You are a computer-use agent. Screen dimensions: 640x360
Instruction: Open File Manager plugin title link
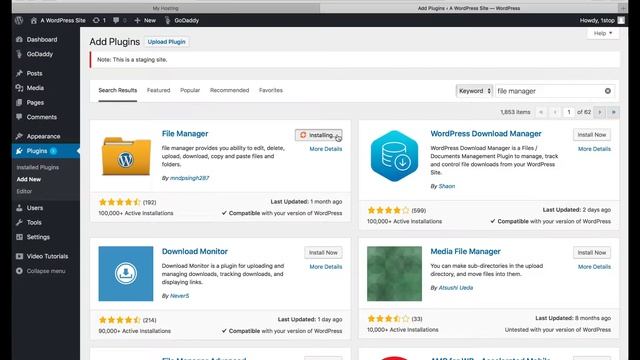coord(185,133)
